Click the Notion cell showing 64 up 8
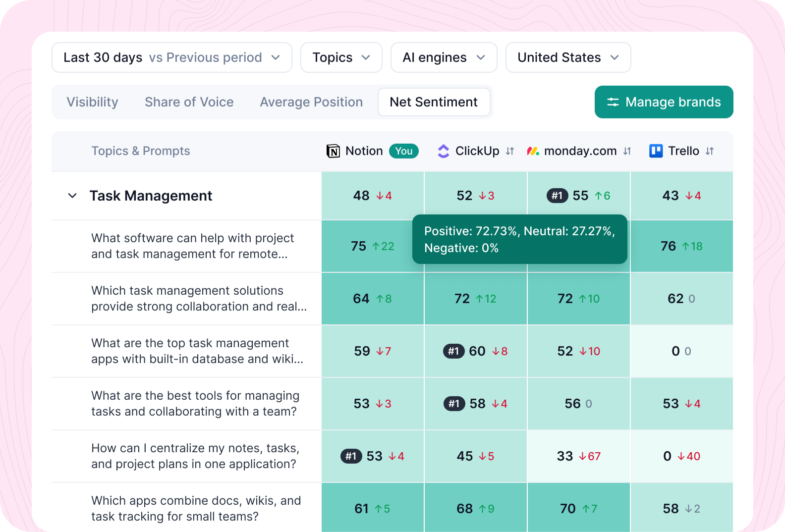Image resolution: width=785 pixels, height=532 pixels. pyautogui.click(x=373, y=299)
